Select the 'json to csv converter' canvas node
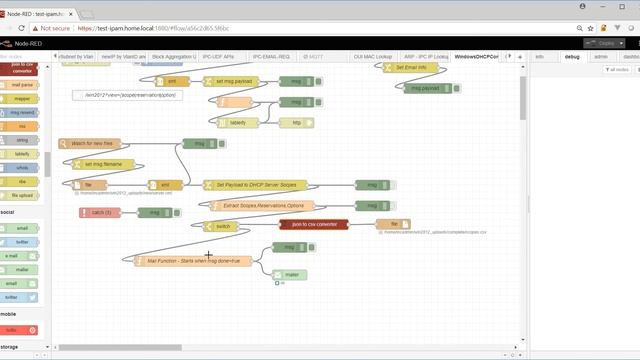The width and height of the screenshot is (640, 360). pos(314,224)
